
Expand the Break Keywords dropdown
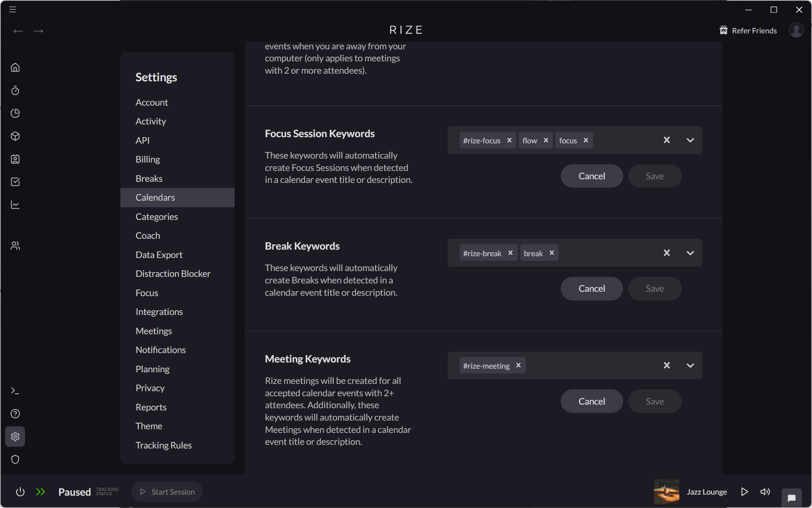(x=690, y=253)
